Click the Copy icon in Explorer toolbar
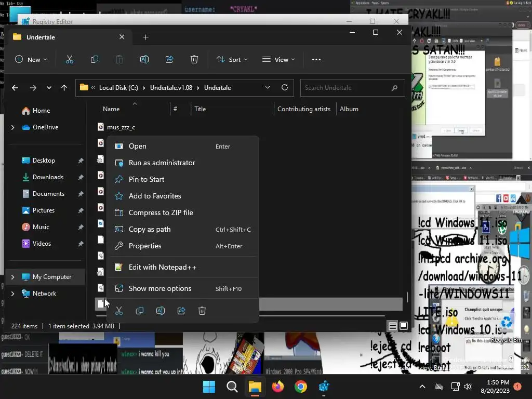 click(95, 60)
